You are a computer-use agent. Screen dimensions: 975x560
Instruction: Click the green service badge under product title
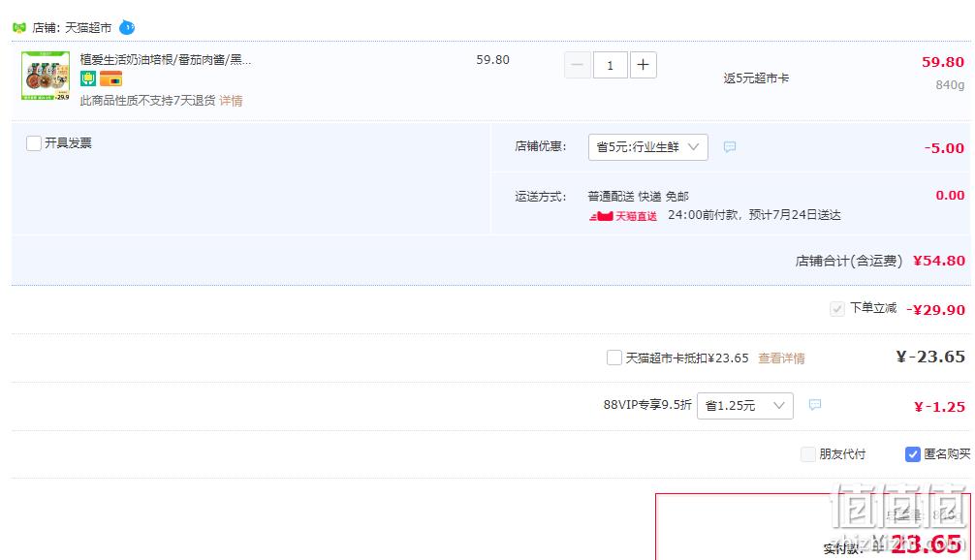point(87,78)
